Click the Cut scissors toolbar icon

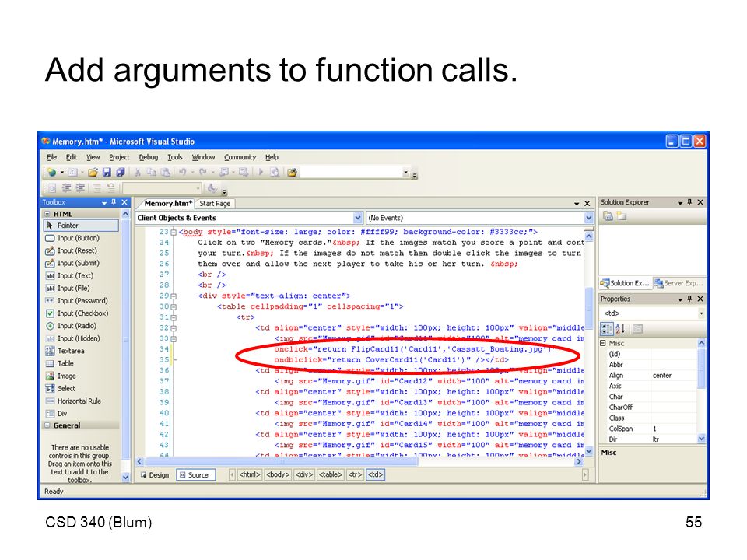pos(138,173)
